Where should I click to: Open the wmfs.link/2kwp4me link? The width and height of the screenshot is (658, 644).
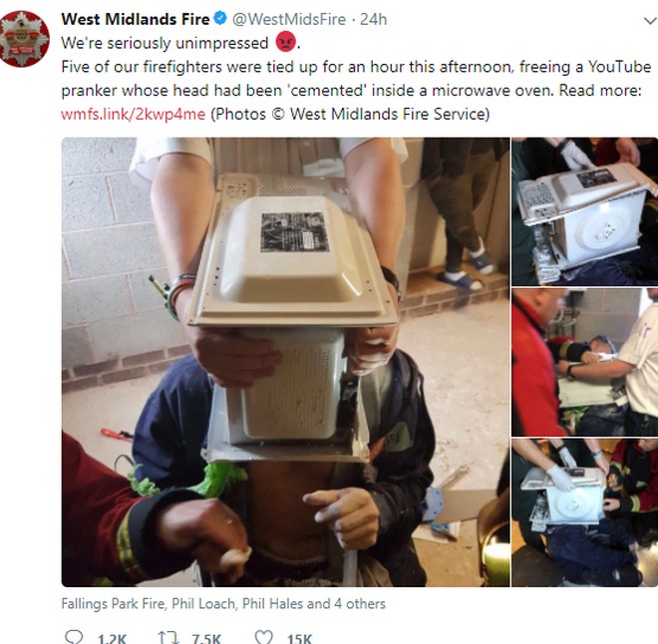(134, 114)
